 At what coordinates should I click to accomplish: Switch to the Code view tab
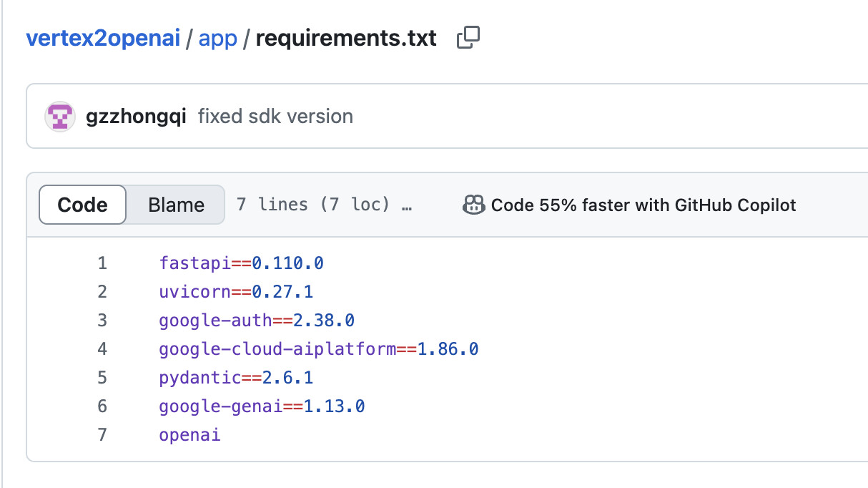[82, 205]
